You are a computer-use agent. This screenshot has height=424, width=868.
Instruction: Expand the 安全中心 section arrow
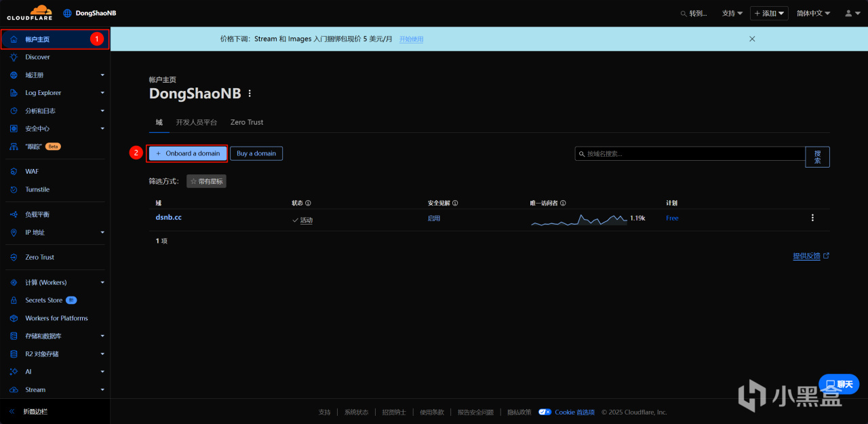click(102, 128)
